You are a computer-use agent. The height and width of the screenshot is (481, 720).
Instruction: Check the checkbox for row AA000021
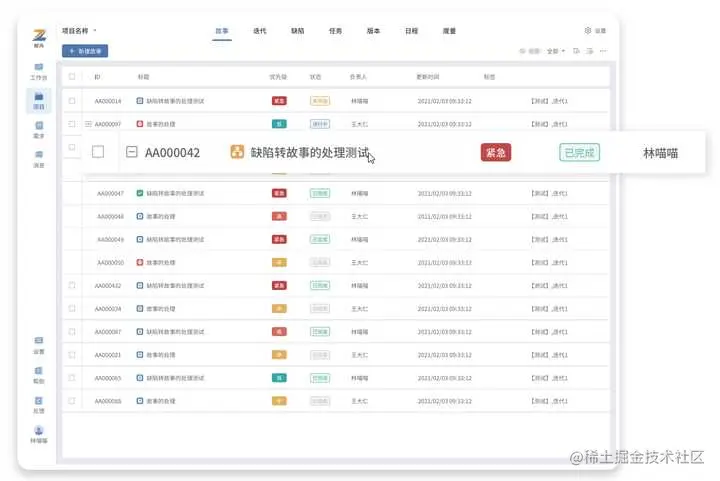(x=72, y=354)
